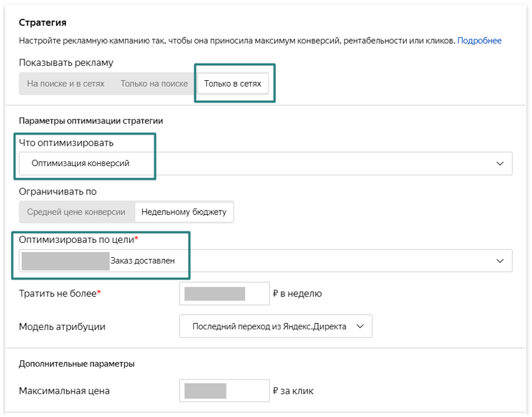Choose the 'Только в сетях' display option
The width and height of the screenshot is (532, 417).
pyautogui.click(x=232, y=84)
